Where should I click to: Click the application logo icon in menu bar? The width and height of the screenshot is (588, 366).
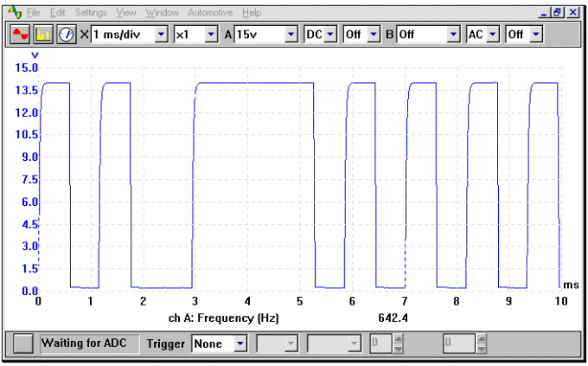click(13, 13)
